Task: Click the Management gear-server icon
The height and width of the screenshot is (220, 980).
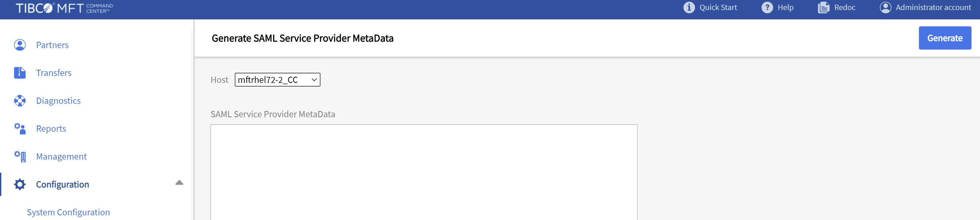Action: click(x=20, y=156)
